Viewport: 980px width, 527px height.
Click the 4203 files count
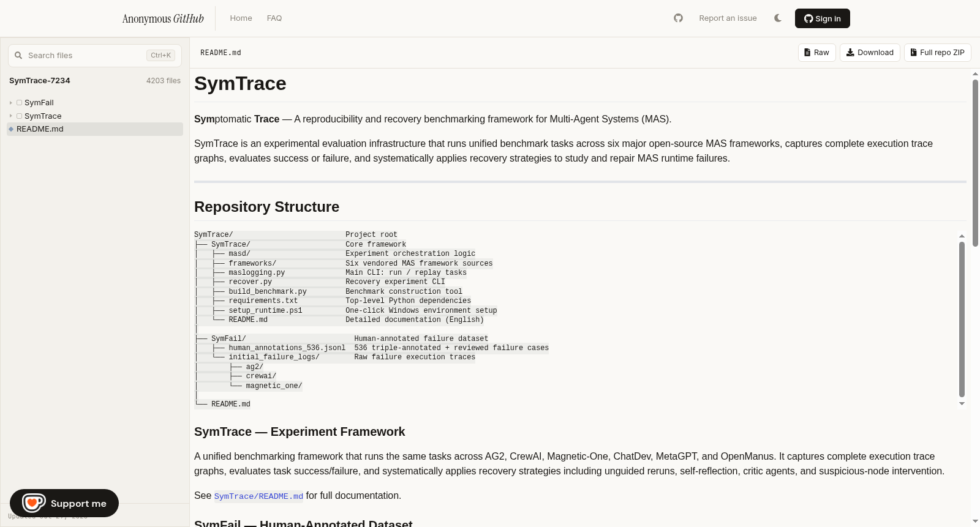pyautogui.click(x=164, y=81)
